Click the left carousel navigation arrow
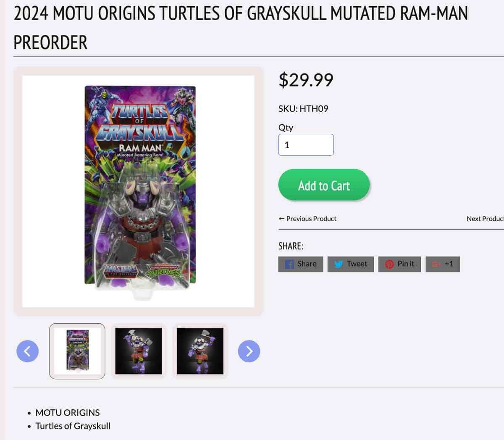The image size is (504, 440). 27,351
